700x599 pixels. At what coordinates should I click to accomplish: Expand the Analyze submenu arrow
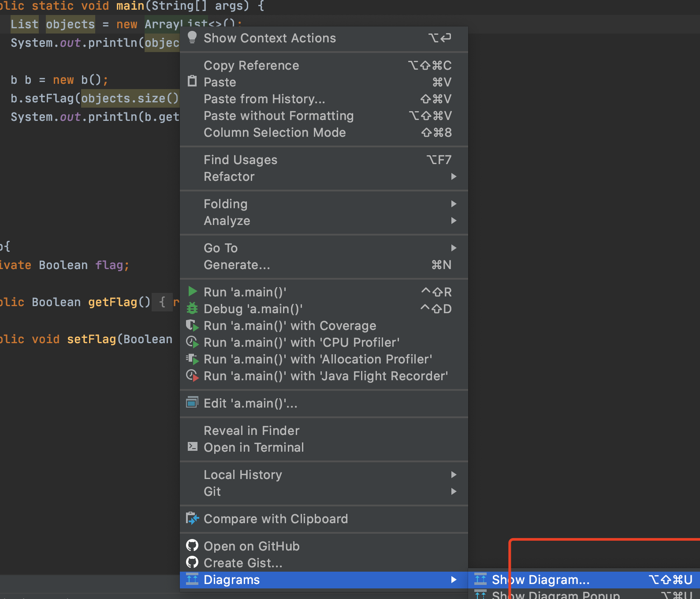(454, 221)
